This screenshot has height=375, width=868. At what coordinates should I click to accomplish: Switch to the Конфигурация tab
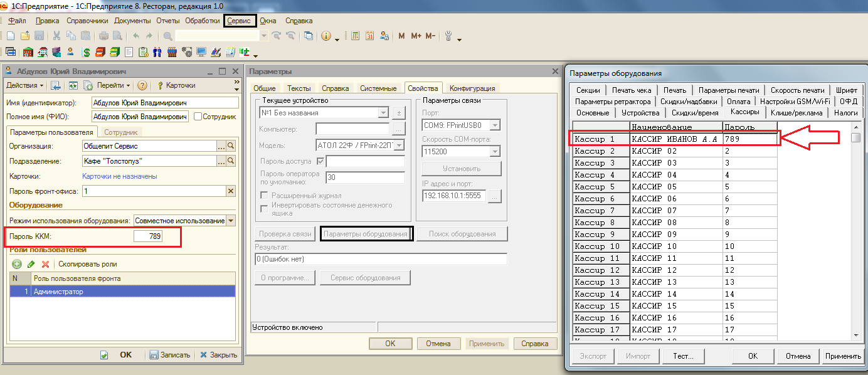tap(472, 88)
